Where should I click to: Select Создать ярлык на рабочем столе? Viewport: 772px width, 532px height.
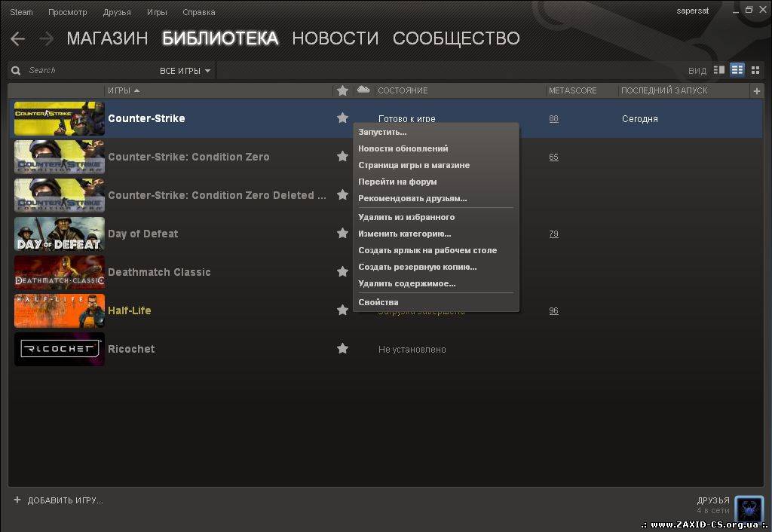[x=427, y=250]
